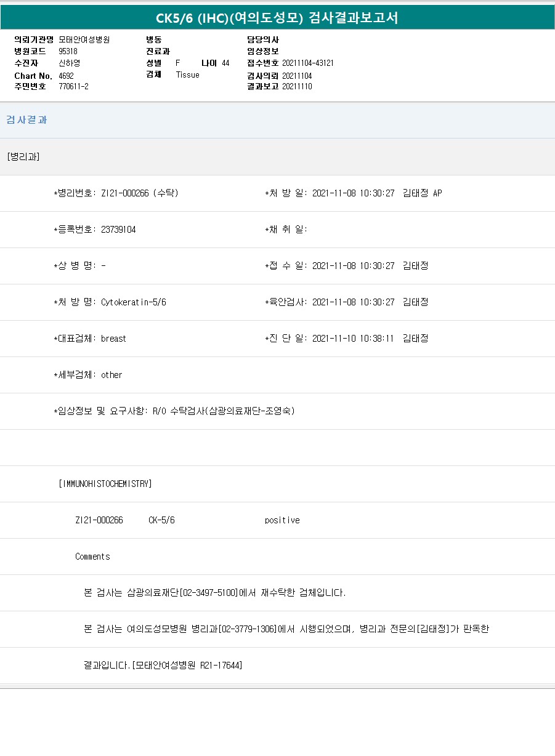
Task: Click Chart No. value '4692'
Action: click(x=66, y=75)
